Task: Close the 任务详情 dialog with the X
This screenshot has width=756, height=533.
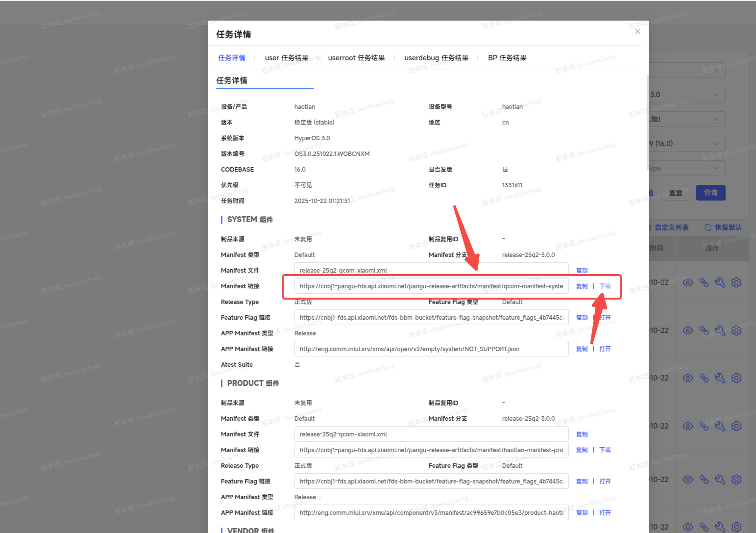Action: [x=637, y=31]
